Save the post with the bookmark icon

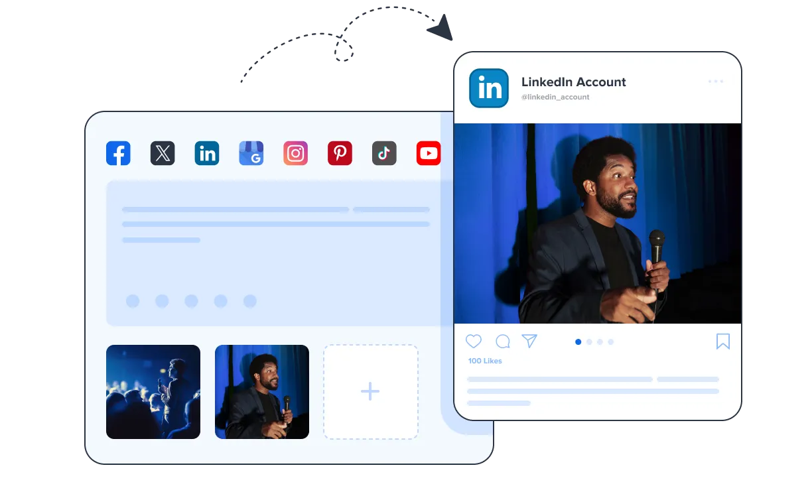[723, 342]
